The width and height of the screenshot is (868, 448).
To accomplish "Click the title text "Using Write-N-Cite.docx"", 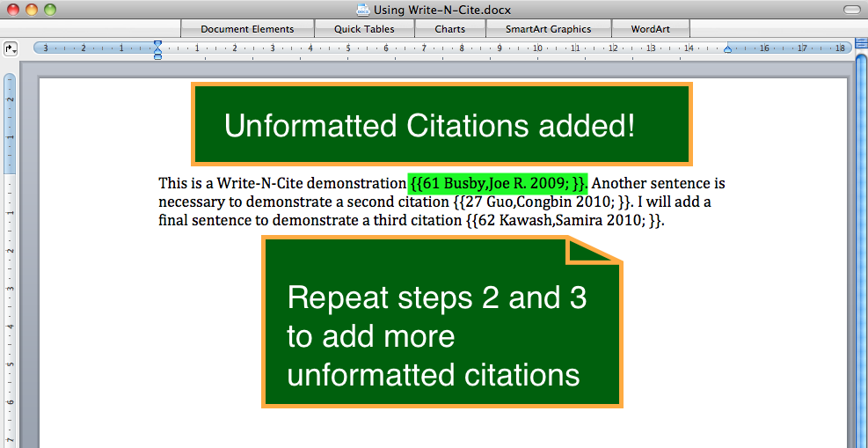I will 441,10.
